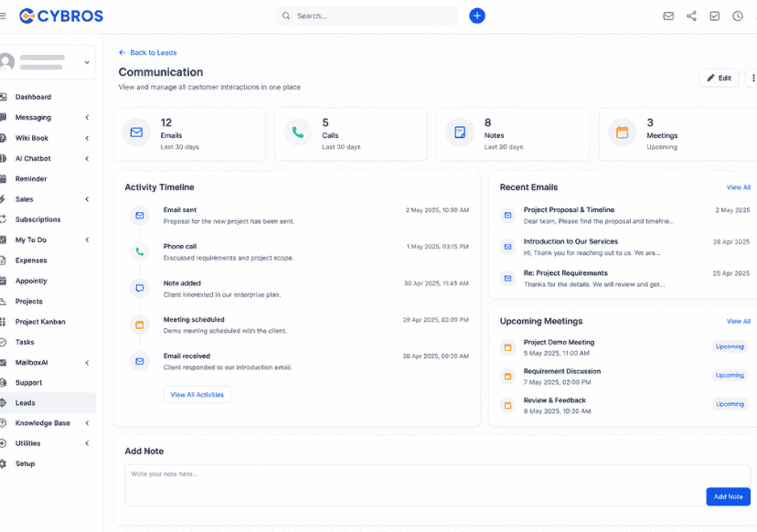The image size is (757, 532).
Task: Open the Project Proposal & Timeline email
Action: [x=624, y=216]
